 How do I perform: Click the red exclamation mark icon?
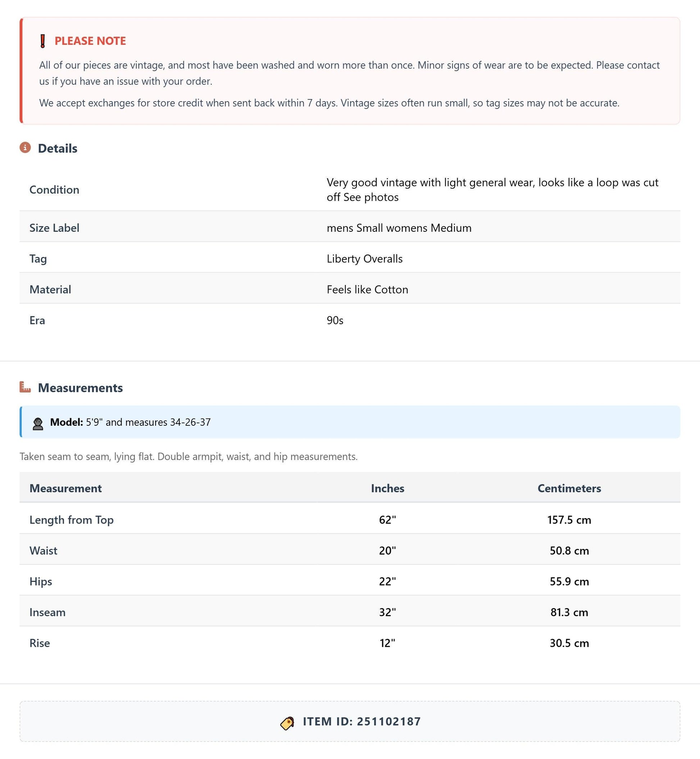pos(43,41)
